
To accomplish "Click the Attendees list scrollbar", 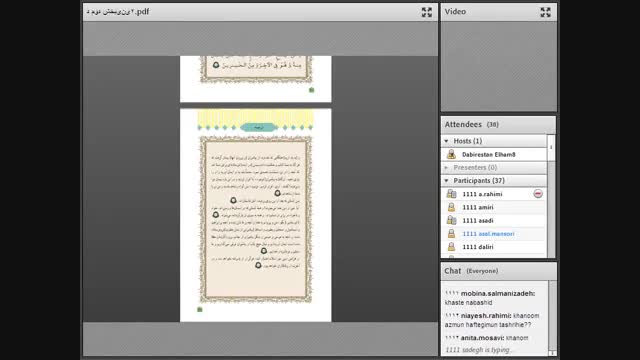I will pyautogui.click(x=551, y=196).
